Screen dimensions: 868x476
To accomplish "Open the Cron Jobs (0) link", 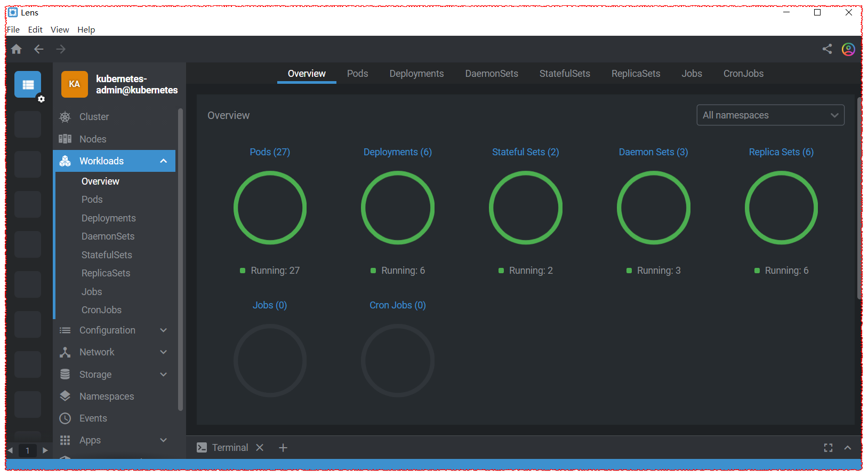I will point(398,305).
